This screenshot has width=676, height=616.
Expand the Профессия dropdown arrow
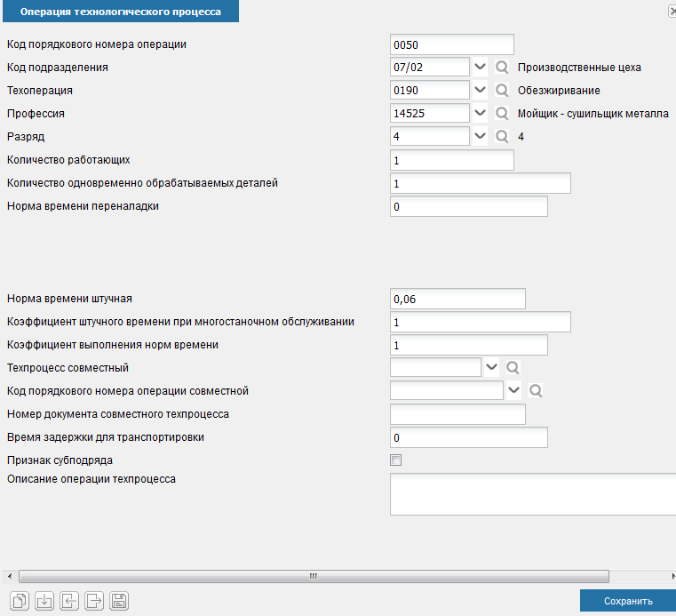coord(480,113)
